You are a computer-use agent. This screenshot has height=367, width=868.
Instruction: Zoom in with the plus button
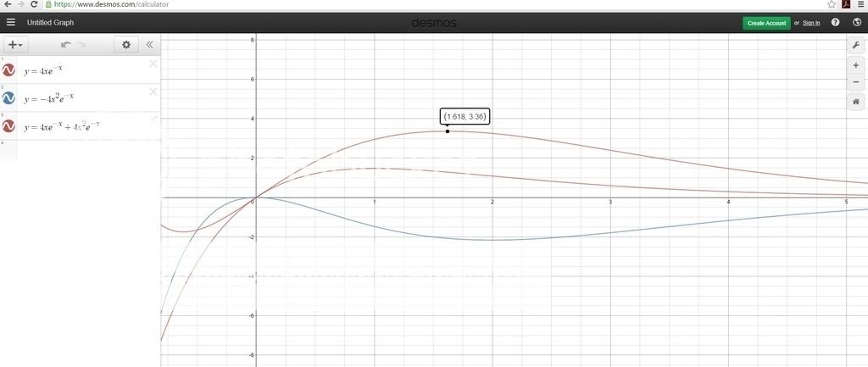(x=855, y=65)
